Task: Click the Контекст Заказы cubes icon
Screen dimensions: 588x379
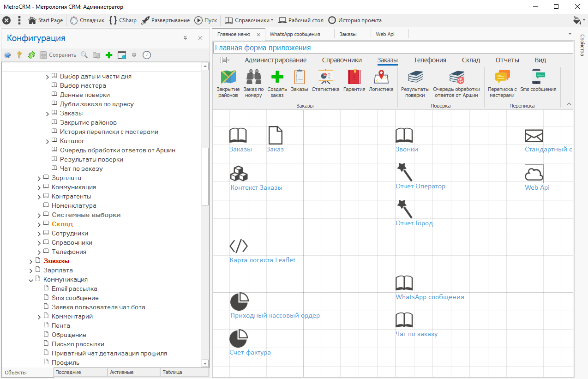Action: click(239, 173)
